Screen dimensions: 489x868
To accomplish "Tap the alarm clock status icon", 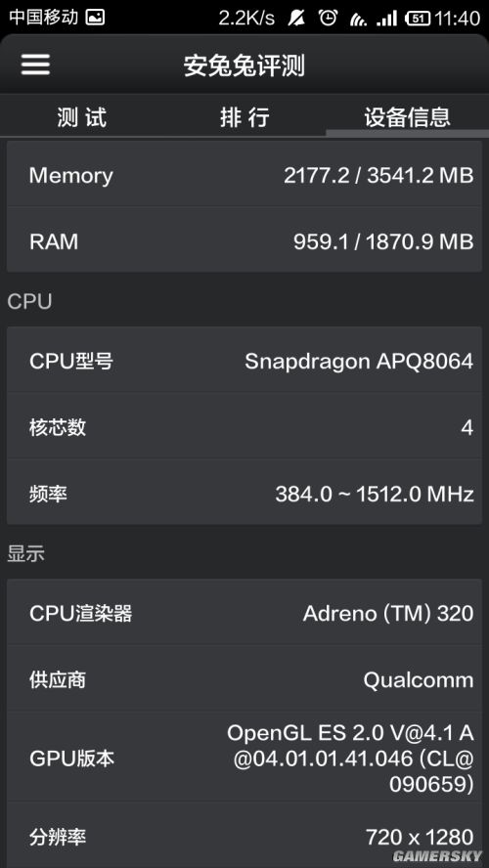I will coord(328,18).
